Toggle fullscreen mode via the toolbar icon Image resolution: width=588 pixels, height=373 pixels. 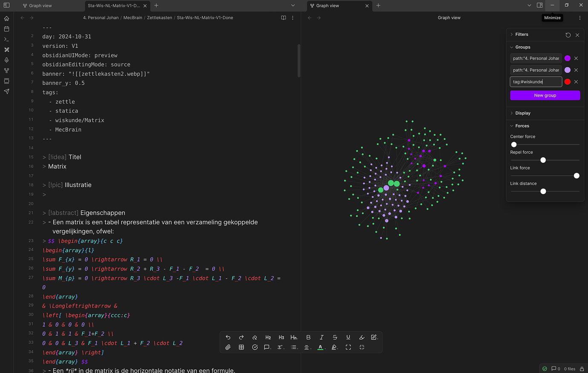tap(348, 347)
